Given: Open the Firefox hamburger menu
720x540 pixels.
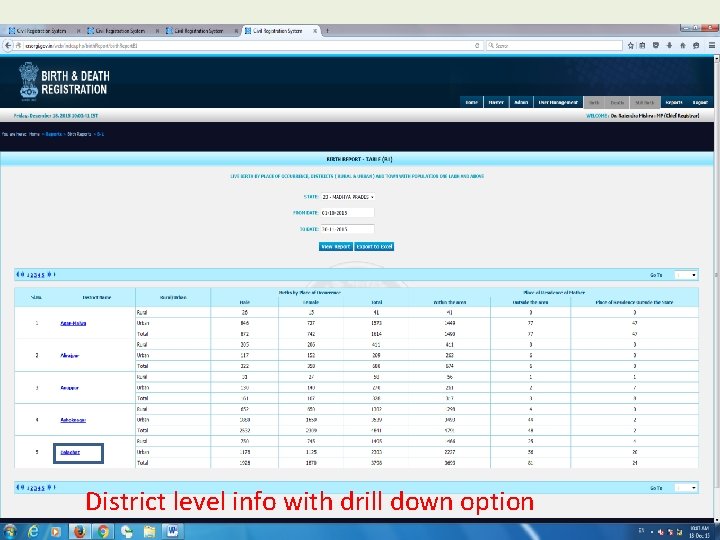Looking at the screenshot, I should pos(711,45).
